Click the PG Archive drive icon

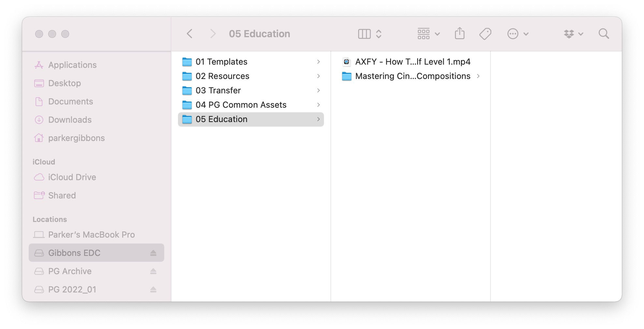point(39,271)
